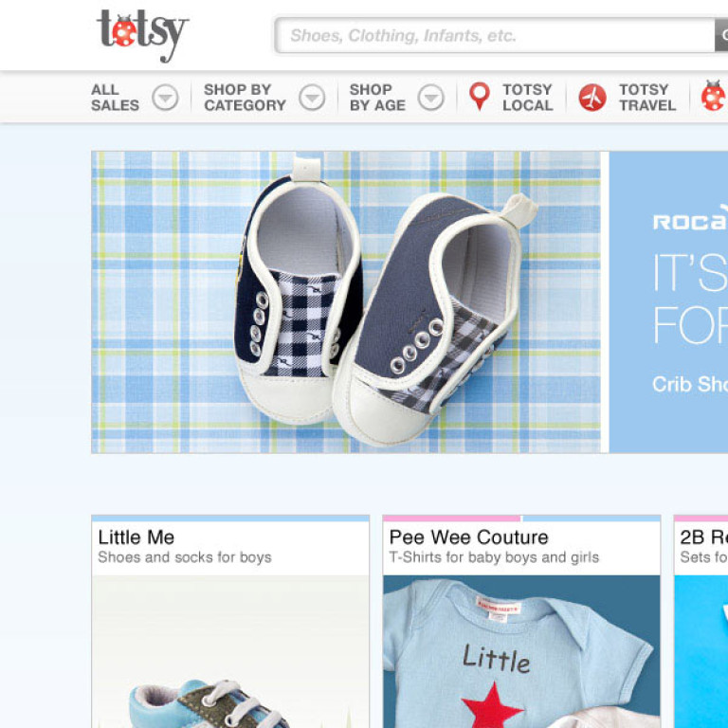Open the Shop by Age menu
The height and width of the screenshot is (728, 728).
pyautogui.click(x=377, y=98)
